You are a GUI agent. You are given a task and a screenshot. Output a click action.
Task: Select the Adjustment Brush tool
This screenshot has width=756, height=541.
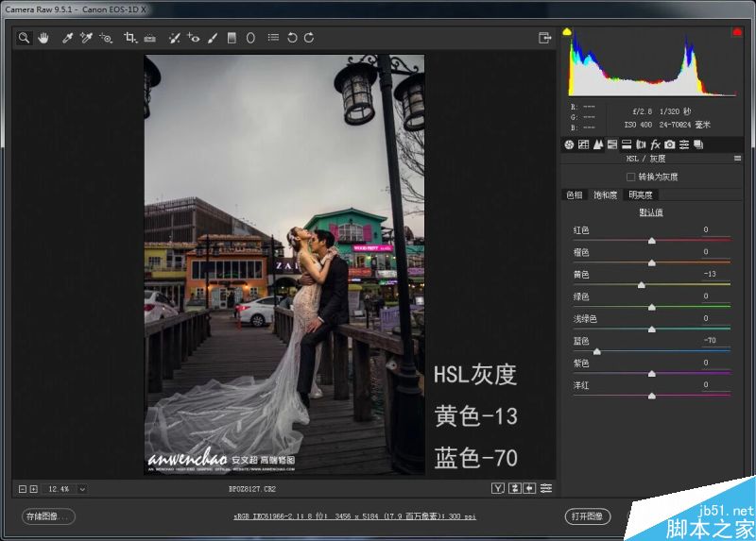pos(212,38)
